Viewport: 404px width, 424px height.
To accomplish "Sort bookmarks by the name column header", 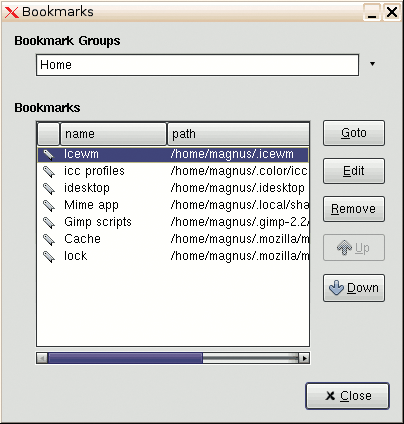I will [x=113, y=134].
